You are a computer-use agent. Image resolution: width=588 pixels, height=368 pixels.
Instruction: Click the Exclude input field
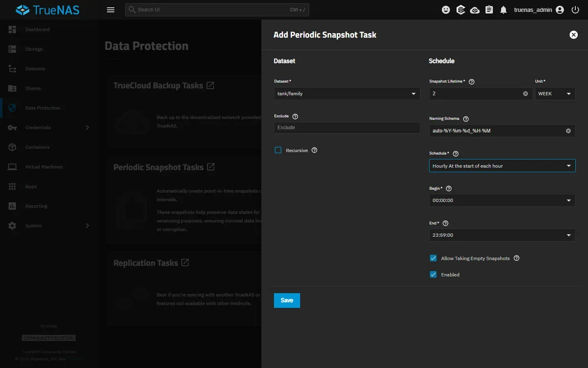(x=347, y=128)
